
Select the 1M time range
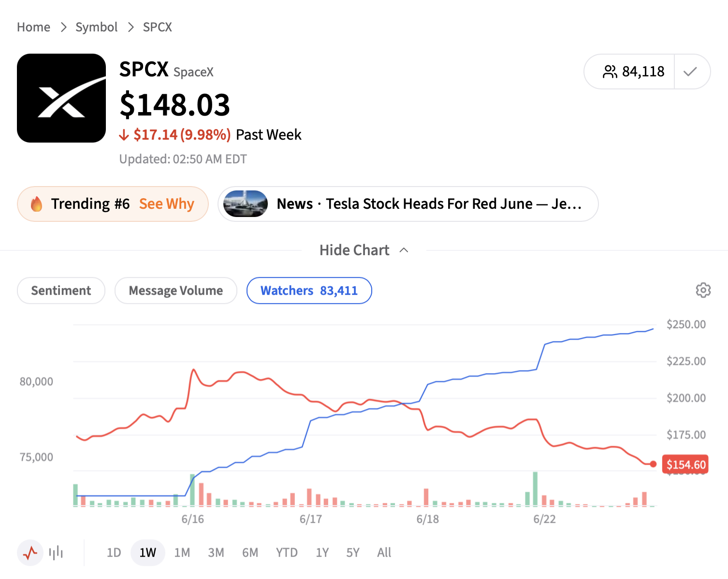point(182,552)
